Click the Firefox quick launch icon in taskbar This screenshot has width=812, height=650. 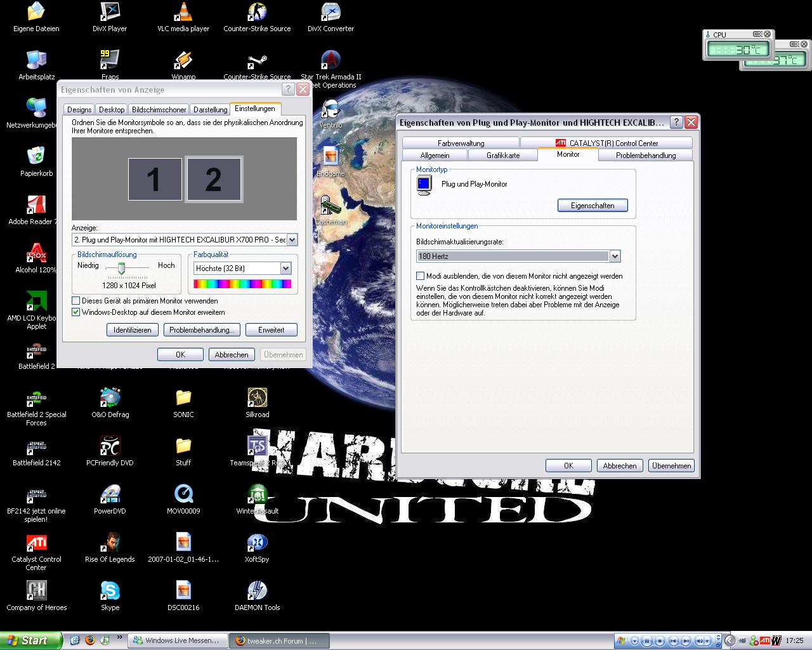tap(89, 640)
